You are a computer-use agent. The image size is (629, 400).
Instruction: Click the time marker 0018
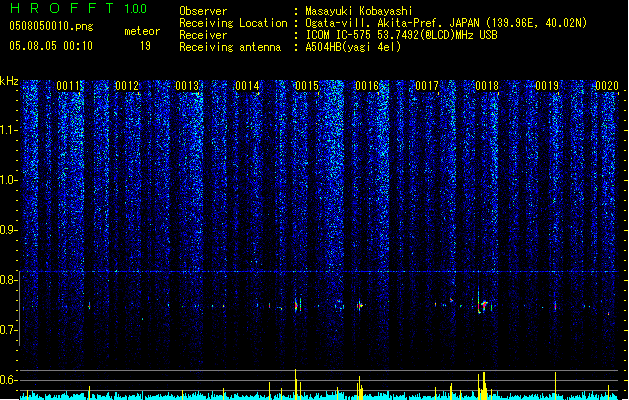coord(487,86)
